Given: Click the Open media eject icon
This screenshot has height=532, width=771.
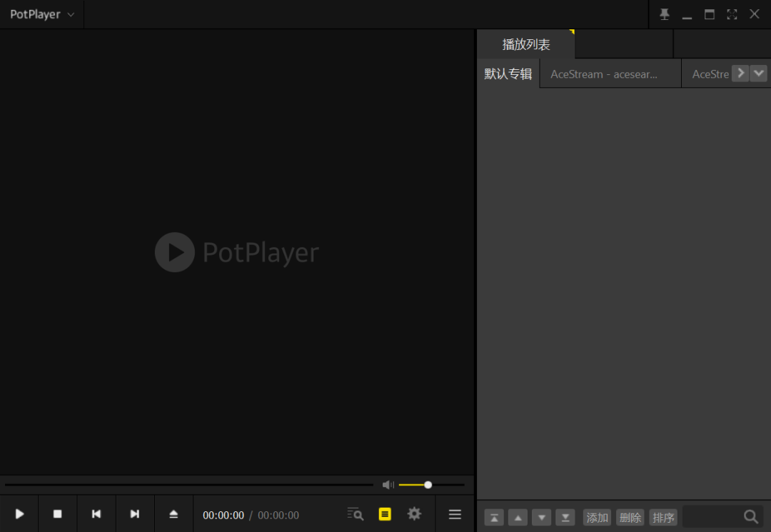Looking at the screenshot, I should pos(173,513).
